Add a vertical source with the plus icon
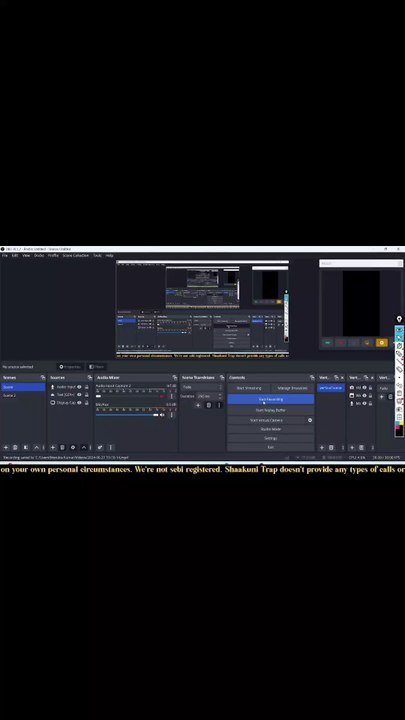The height and width of the screenshot is (720, 405). (x=352, y=447)
